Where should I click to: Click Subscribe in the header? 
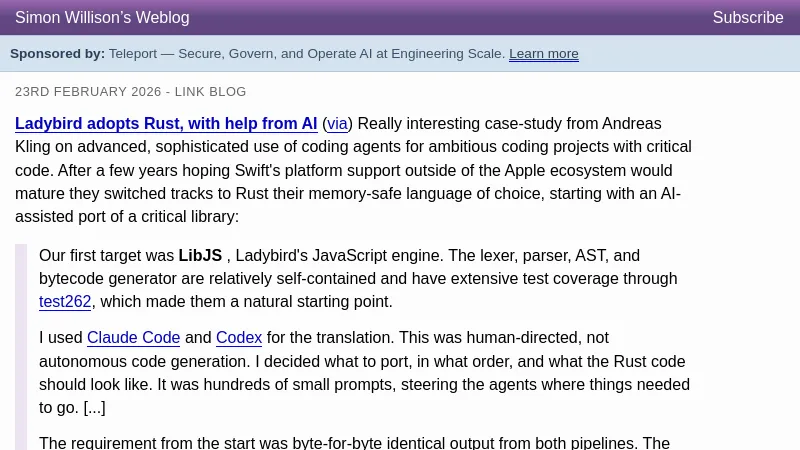[747, 18]
